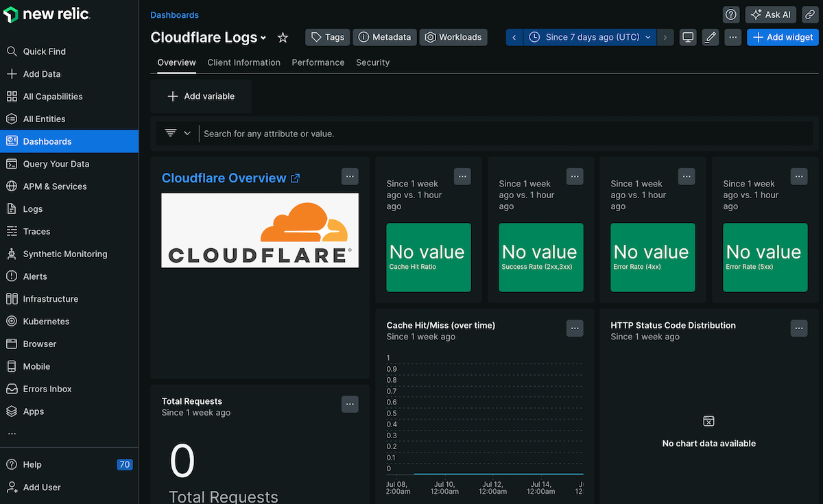Open Help menu
Viewport: 823px width, 504px height.
[x=24, y=464]
